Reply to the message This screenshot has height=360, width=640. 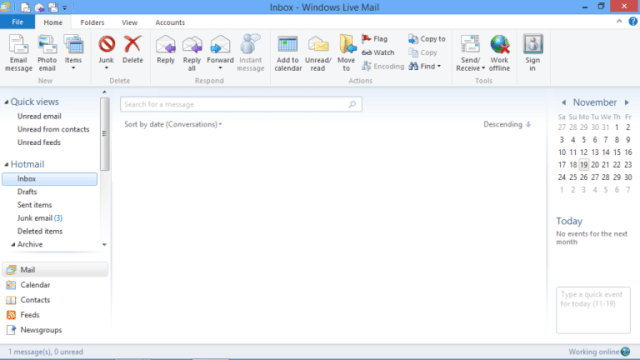165,50
